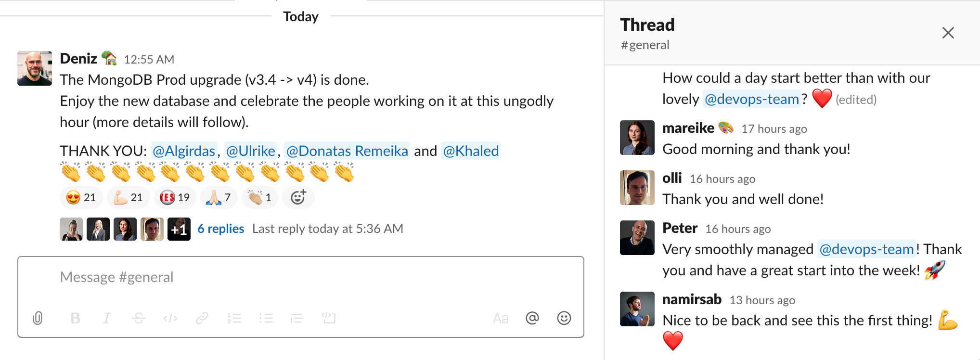Toggle the praying hands reaction with 7

pos(219,197)
